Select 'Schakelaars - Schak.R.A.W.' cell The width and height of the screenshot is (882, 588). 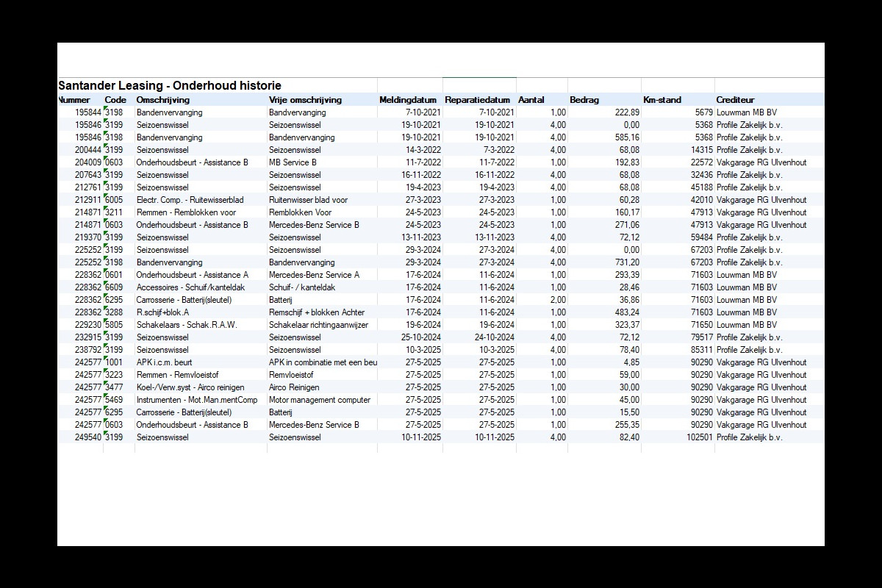(x=187, y=325)
